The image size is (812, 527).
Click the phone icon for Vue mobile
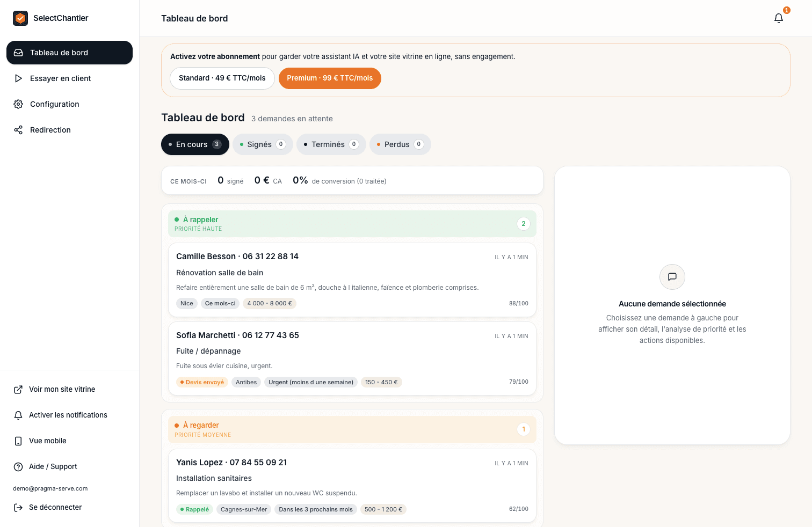click(18, 441)
